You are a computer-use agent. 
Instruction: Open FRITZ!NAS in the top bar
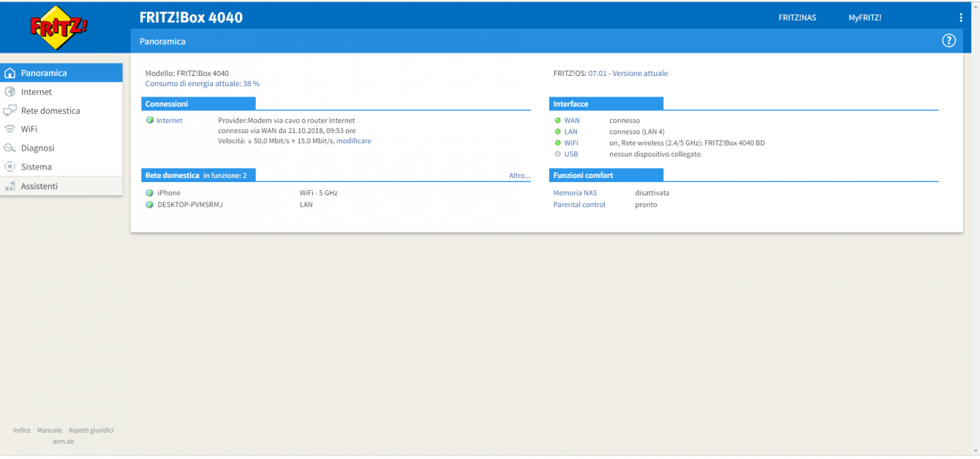click(797, 18)
